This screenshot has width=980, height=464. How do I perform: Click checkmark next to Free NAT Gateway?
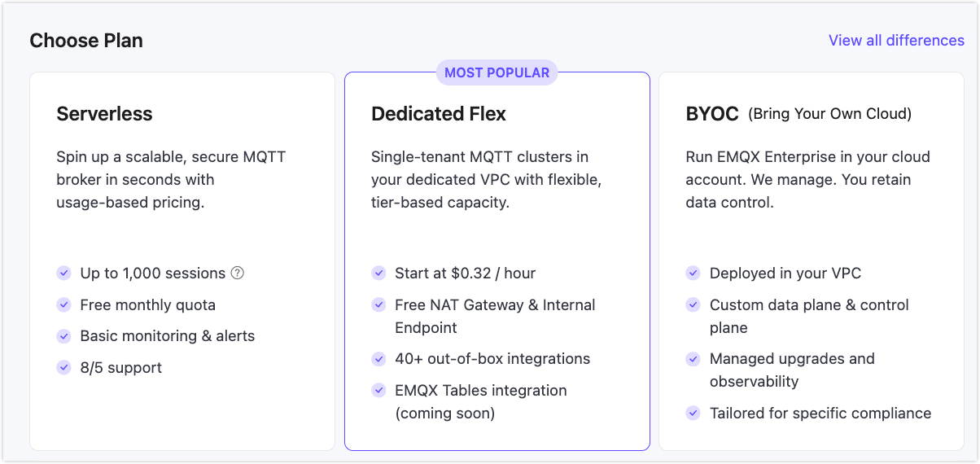[378, 304]
